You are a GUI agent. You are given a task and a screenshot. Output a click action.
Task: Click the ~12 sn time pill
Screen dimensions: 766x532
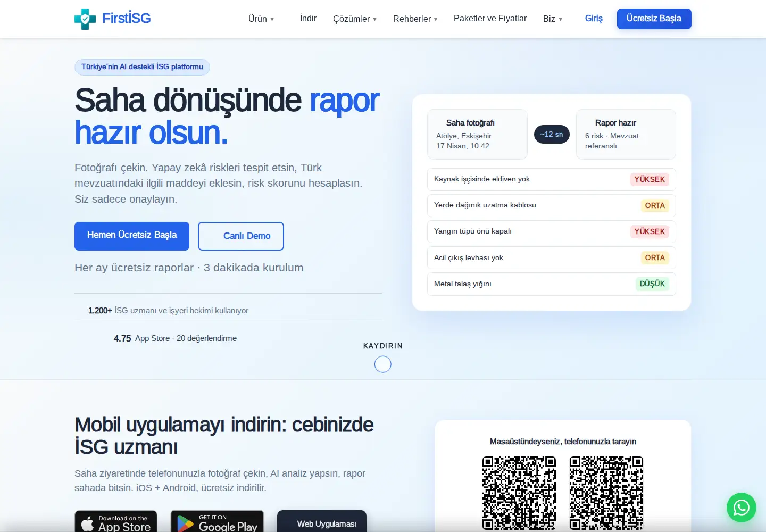(552, 134)
